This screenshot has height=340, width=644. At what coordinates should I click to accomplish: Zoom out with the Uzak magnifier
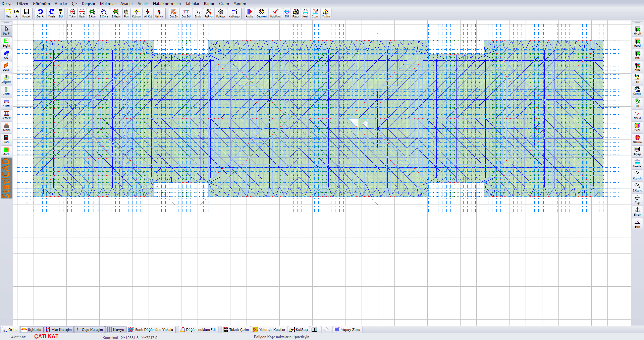tap(82, 13)
